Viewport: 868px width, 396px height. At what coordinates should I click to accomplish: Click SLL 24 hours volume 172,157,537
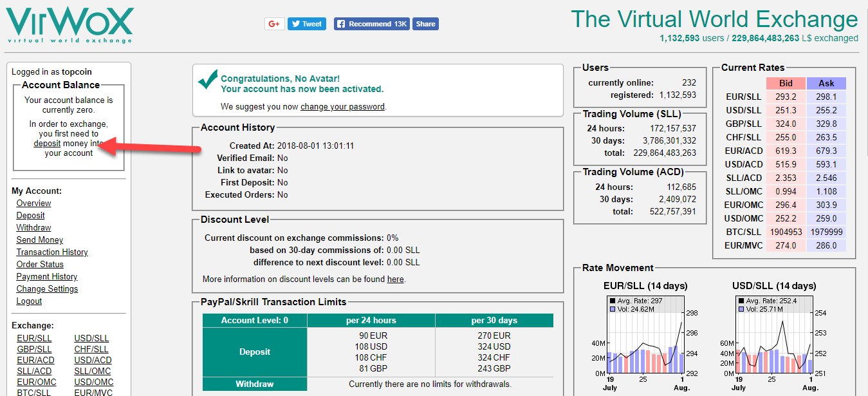(x=673, y=128)
